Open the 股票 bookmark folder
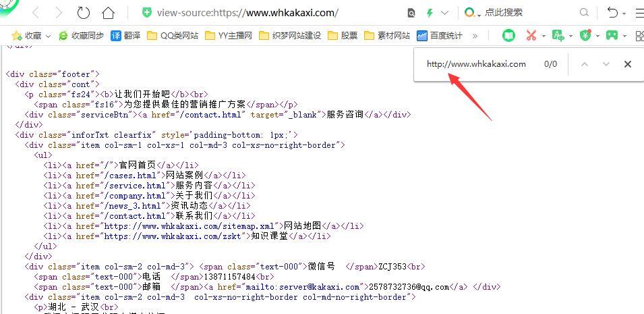 click(x=343, y=36)
